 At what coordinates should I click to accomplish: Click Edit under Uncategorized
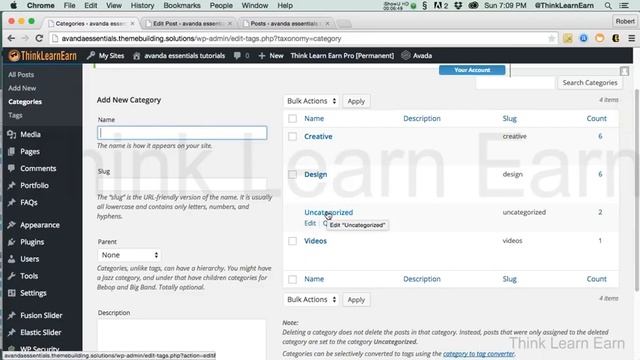310,223
